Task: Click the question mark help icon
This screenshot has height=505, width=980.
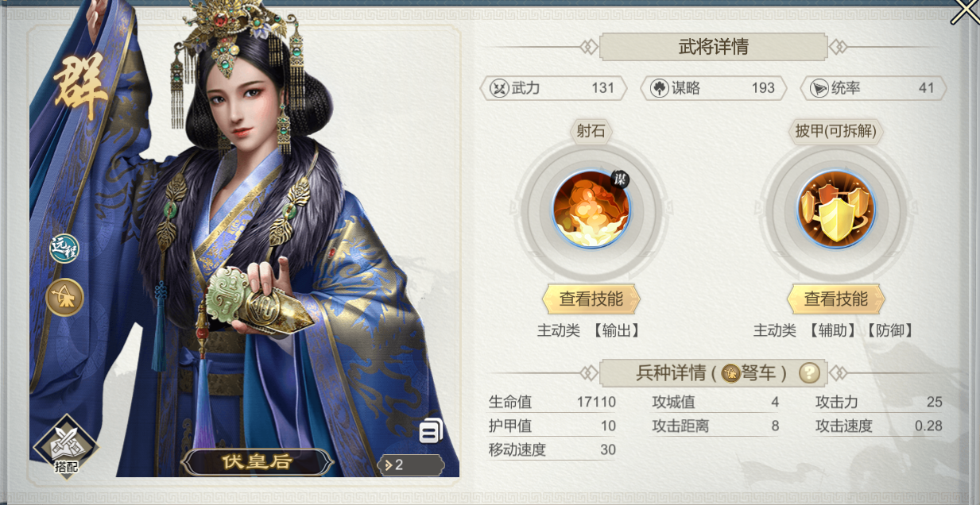Action: click(x=809, y=372)
